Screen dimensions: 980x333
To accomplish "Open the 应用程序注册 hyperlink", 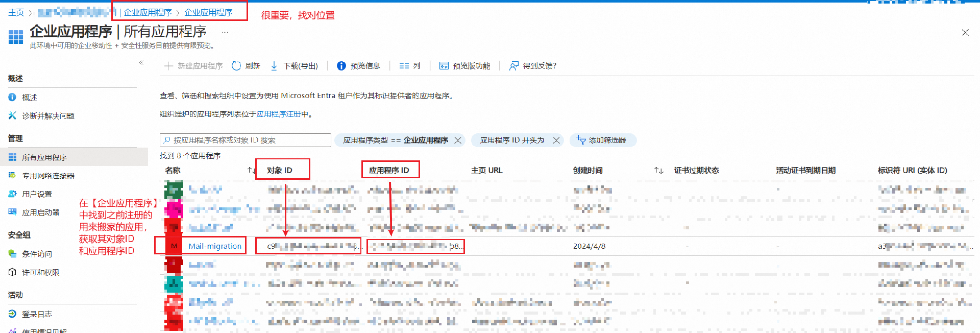I will 279,114.
